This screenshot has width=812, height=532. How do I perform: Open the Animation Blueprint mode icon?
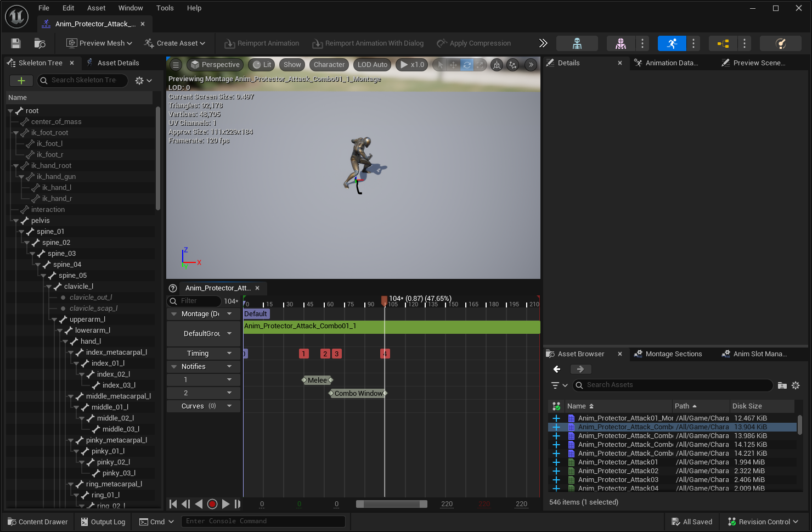(723, 43)
